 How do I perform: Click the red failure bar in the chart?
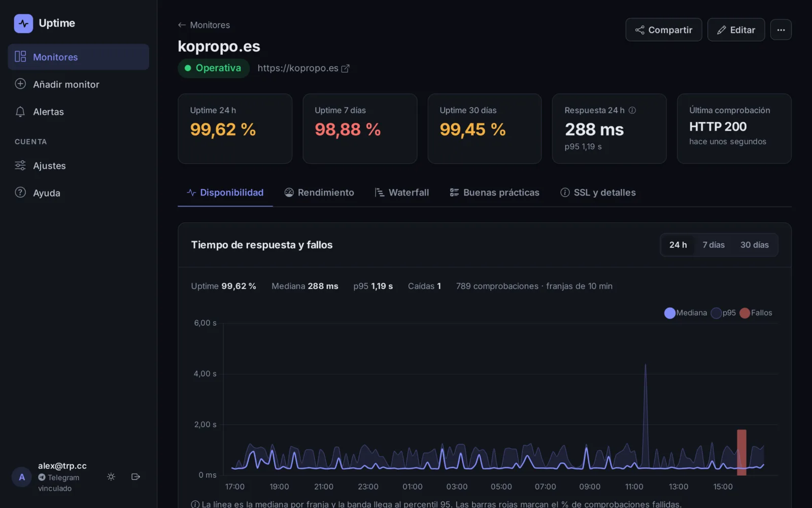click(741, 452)
